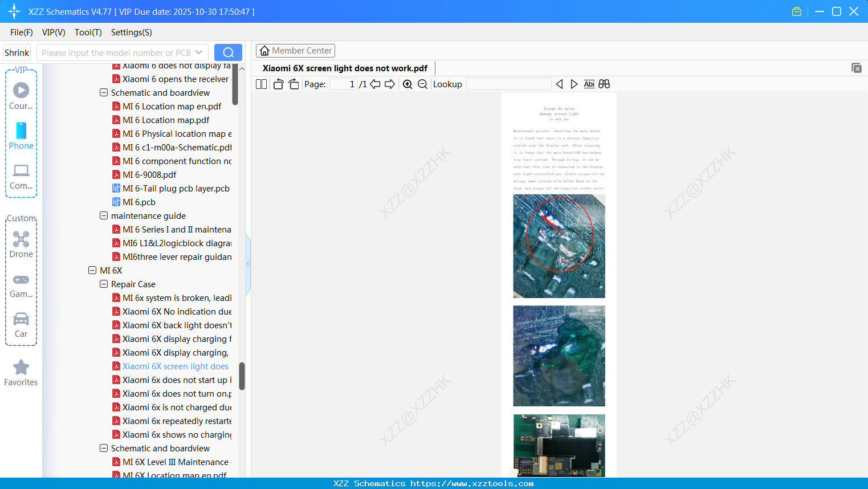Select the Phone category
The width and height of the screenshot is (868, 489).
[x=21, y=136]
